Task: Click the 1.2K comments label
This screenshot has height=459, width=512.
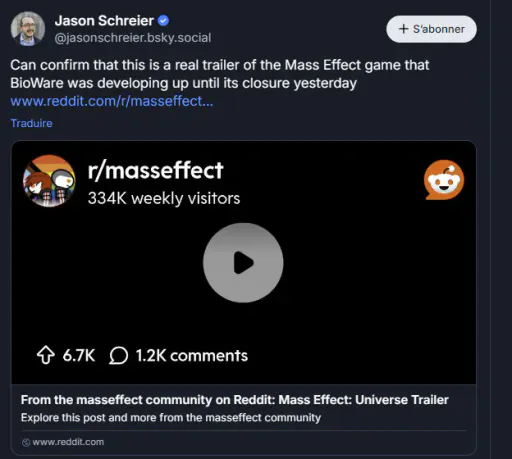Action: pos(192,356)
